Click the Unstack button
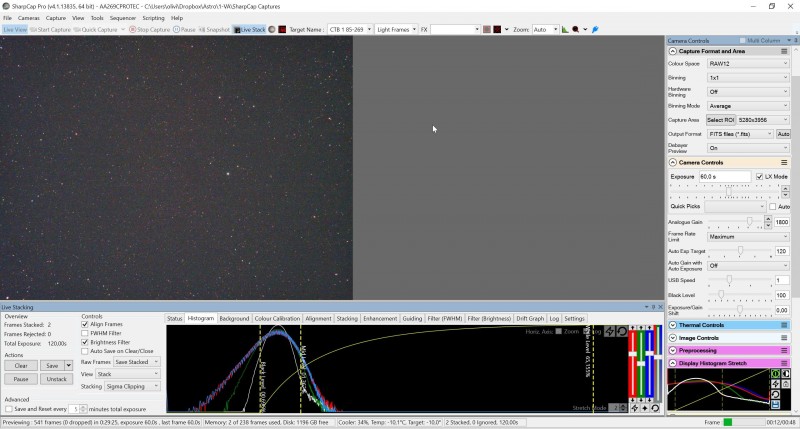 coord(56,380)
